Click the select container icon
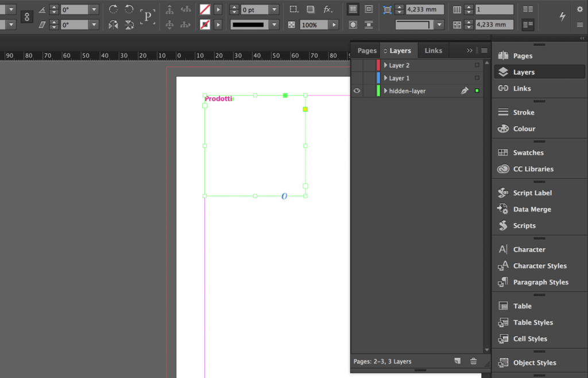The width and height of the screenshot is (588, 378). [x=169, y=9]
